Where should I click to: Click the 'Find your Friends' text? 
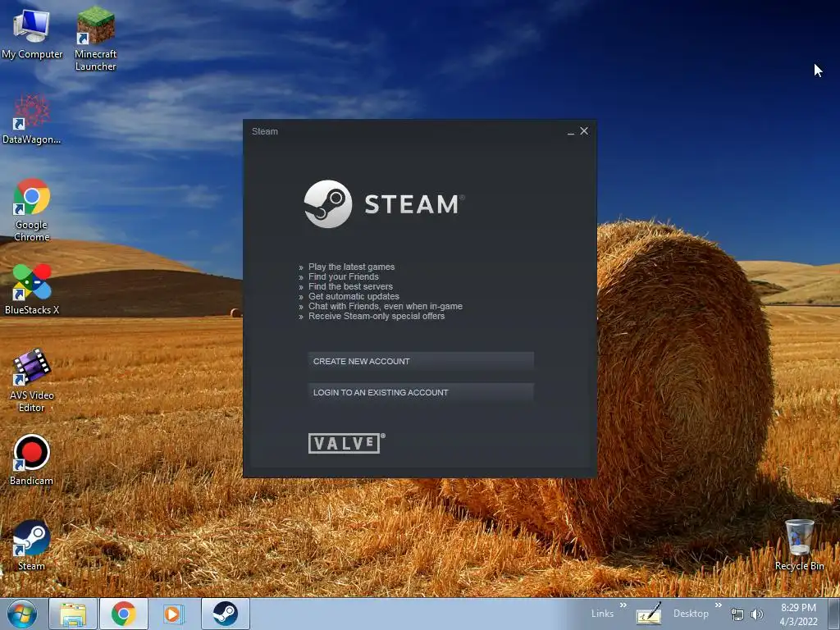[344, 276]
